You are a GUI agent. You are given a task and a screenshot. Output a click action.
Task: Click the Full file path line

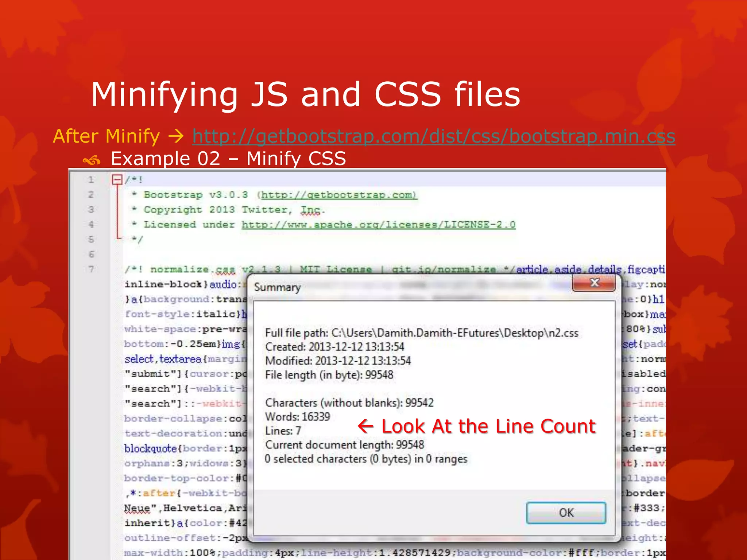point(421,333)
